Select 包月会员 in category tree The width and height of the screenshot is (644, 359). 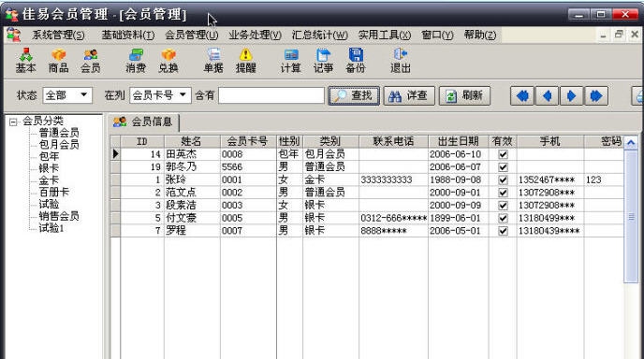click(59, 144)
